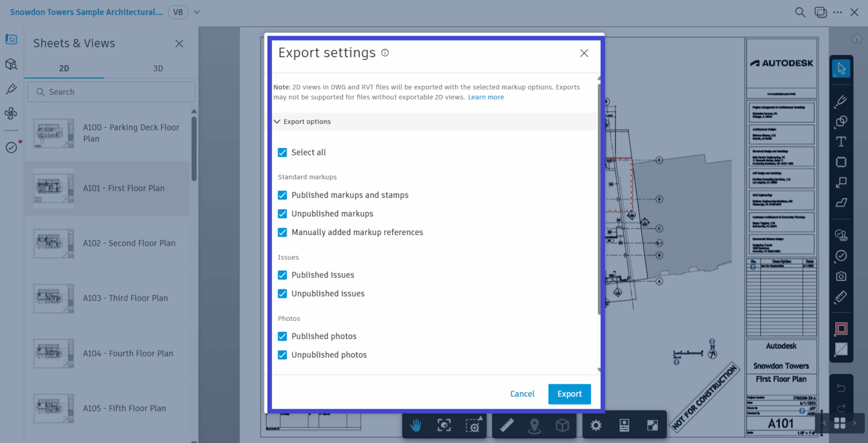Disable Unpublished markups export
868x443 pixels.
tap(282, 214)
